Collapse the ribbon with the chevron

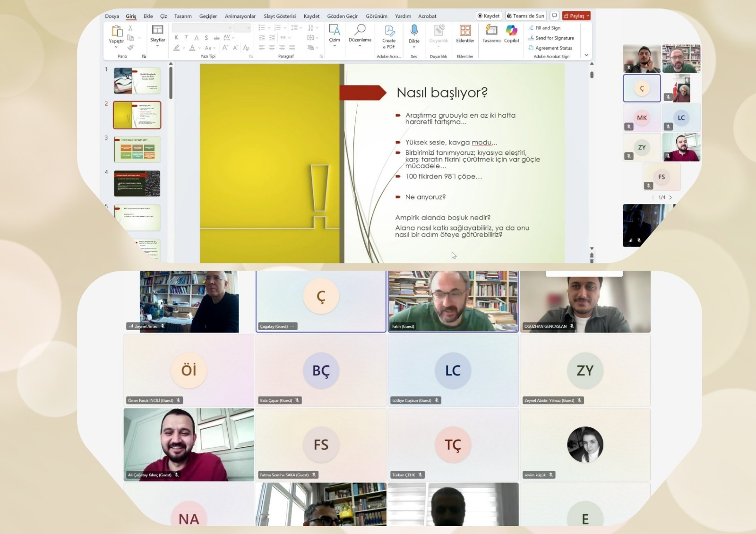click(586, 55)
